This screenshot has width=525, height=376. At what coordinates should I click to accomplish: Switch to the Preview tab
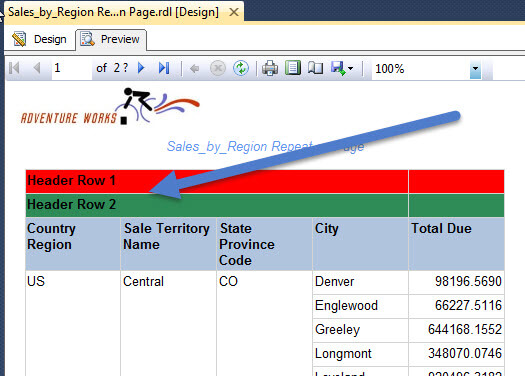pyautogui.click(x=111, y=40)
